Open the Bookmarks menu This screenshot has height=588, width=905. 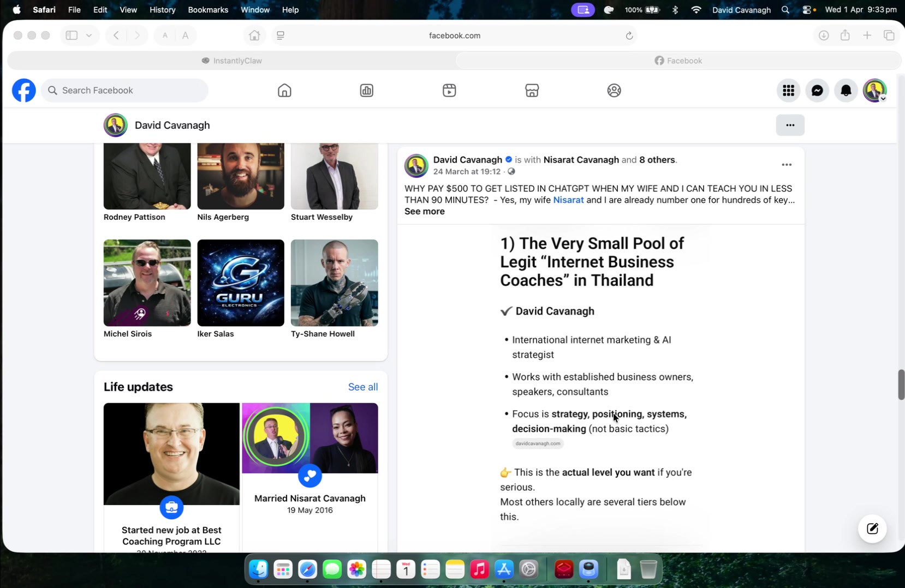coord(208,10)
